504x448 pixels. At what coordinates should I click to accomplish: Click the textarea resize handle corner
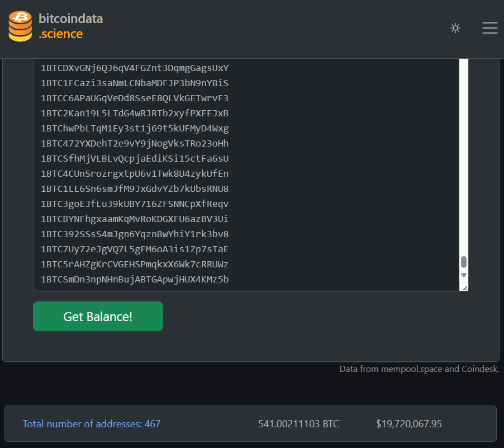click(x=465, y=287)
